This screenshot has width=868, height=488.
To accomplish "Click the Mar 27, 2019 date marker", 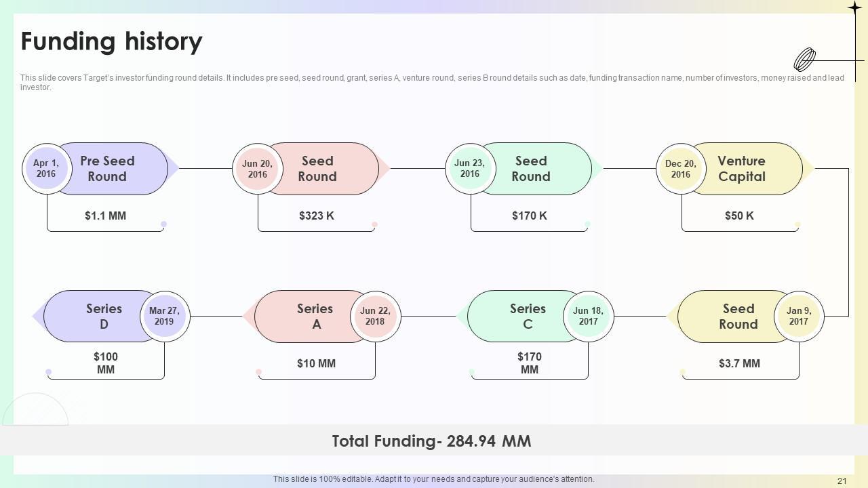I will tap(164, 317).
